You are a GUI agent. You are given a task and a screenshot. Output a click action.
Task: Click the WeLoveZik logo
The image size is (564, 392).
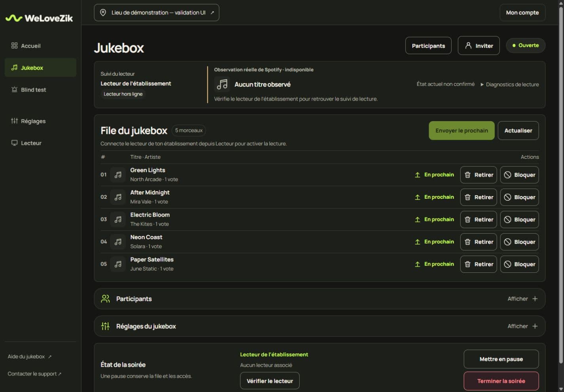(x=39, y=18)
